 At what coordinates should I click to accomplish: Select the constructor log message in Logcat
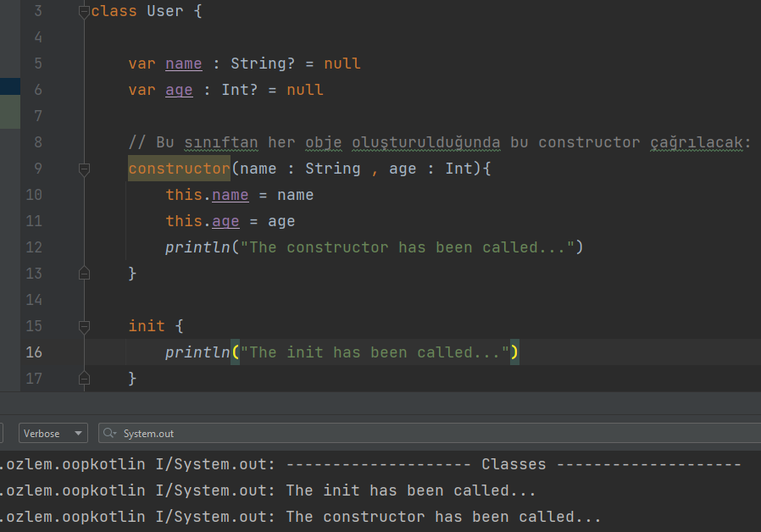[441, 516]
